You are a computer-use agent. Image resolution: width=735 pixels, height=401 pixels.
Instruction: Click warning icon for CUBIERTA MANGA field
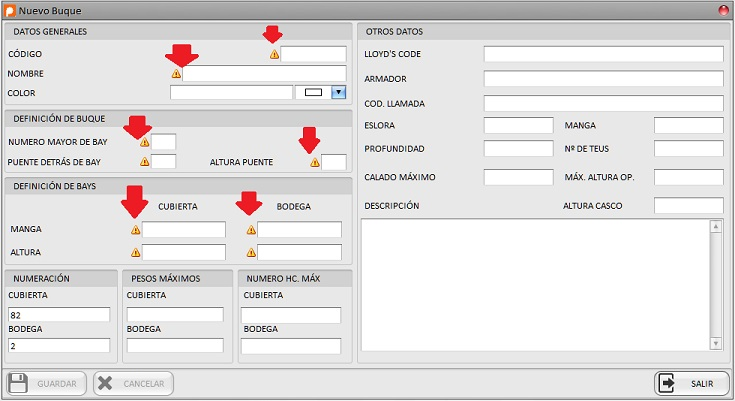click(135, 230)
